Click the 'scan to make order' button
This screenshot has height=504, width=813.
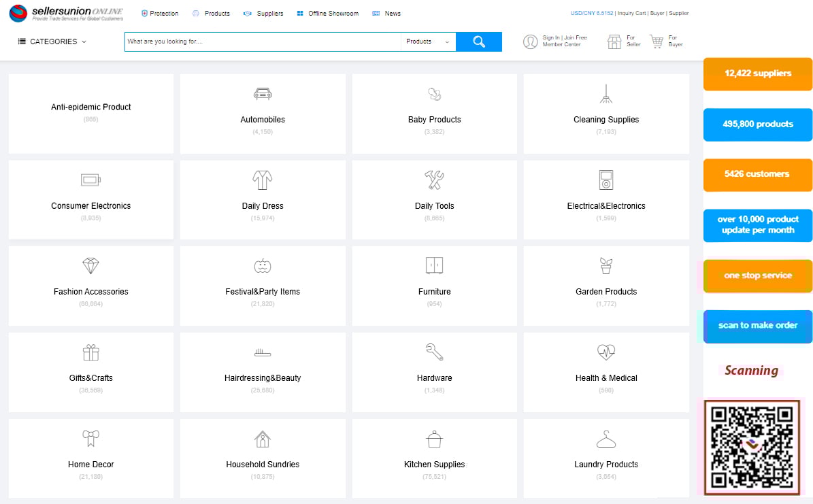click(x=757, y=326)
